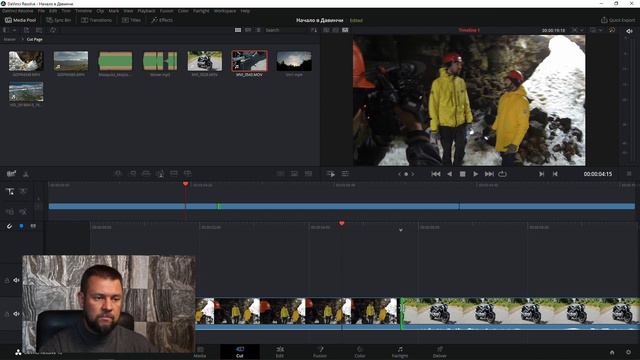The height and width of the screenshot is (360, 640).
Task: Select the Source Tape viewer mode icon
Action: [x=336, y=30]
